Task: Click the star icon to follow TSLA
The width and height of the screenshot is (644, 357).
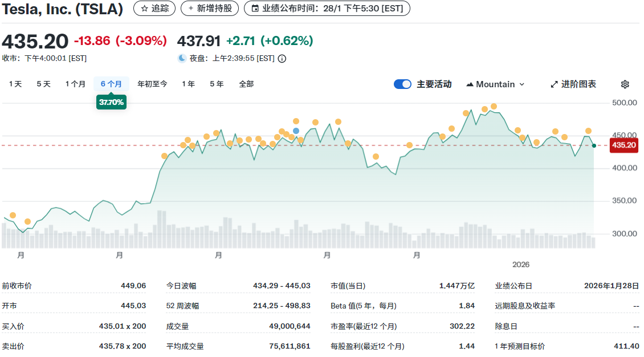Action: 144,9
